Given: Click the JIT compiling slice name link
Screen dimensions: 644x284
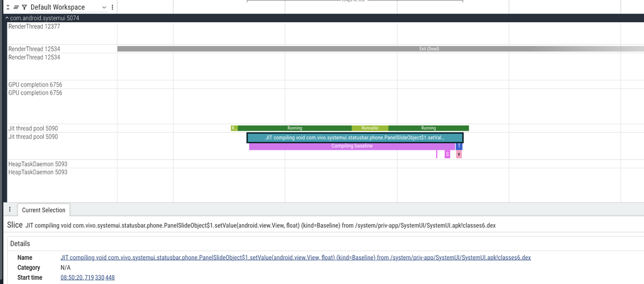Looking at the screenshot, I should coord(295,257).
